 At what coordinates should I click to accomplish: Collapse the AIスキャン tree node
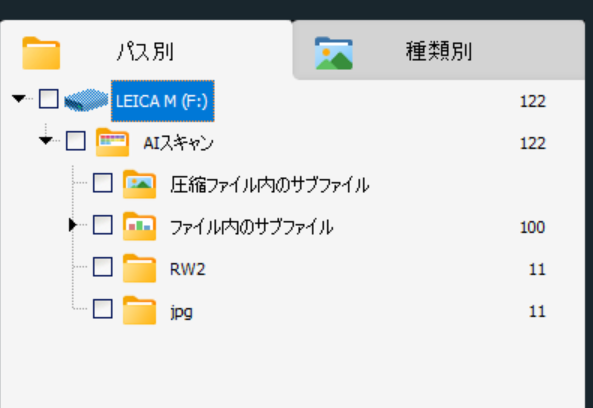coord(45,141)
